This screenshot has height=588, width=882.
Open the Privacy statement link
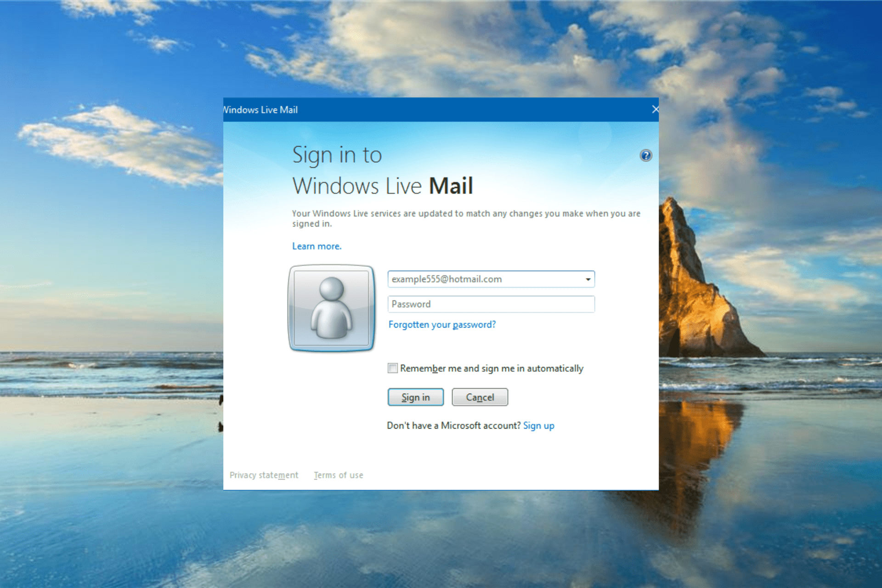tap(264, 475)
